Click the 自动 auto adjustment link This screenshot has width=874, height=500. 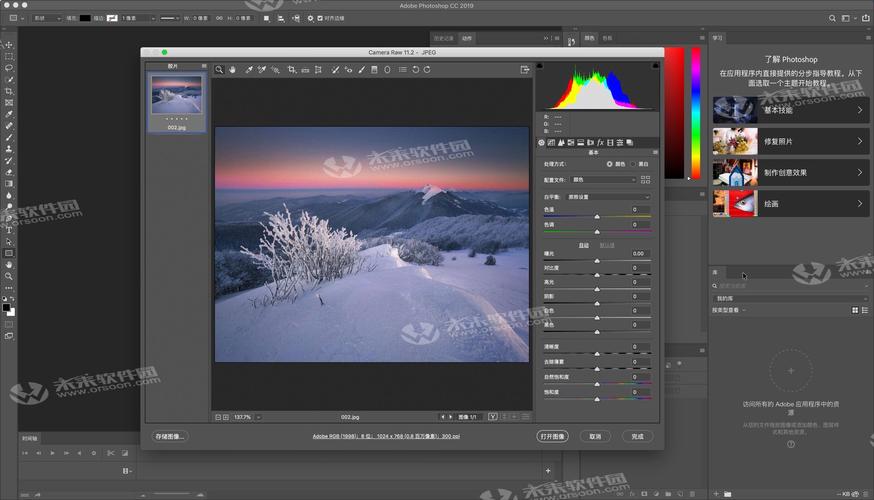(584, 245)
